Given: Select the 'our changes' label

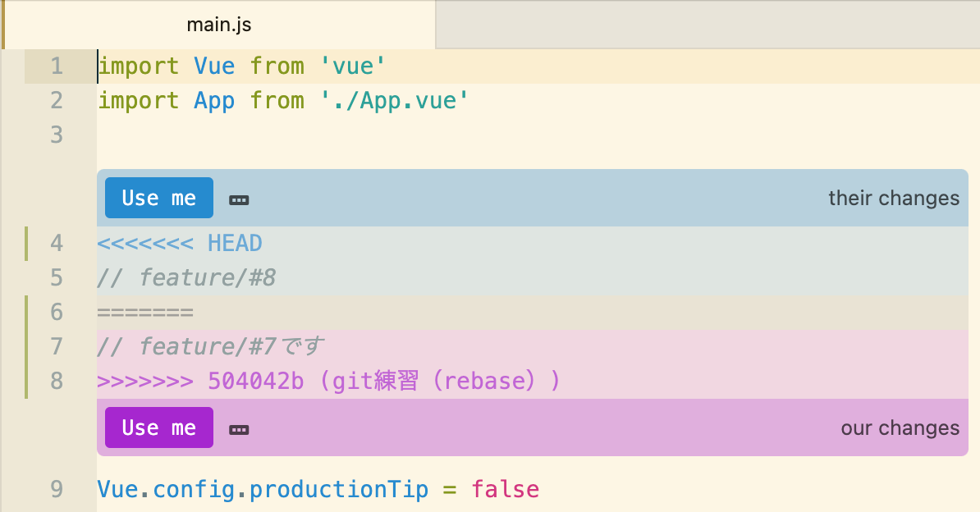Looking at the screenshot, I should point(900,427).
